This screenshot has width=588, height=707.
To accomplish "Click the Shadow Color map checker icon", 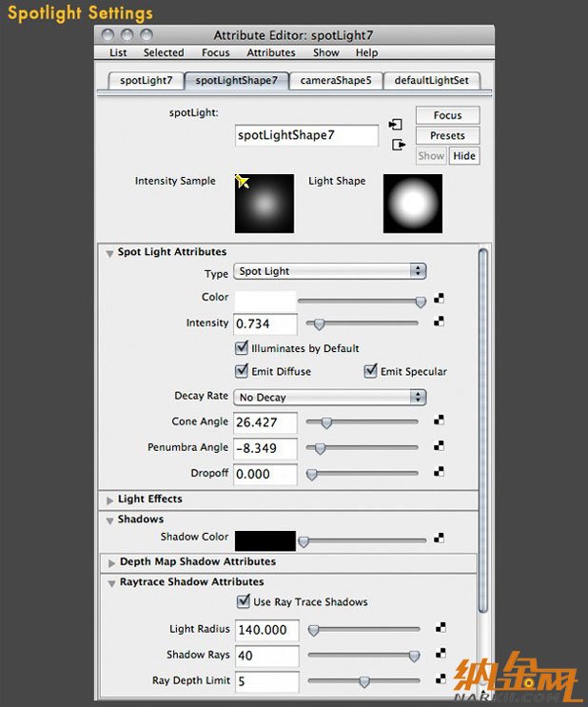I will [x=439, y=538].
